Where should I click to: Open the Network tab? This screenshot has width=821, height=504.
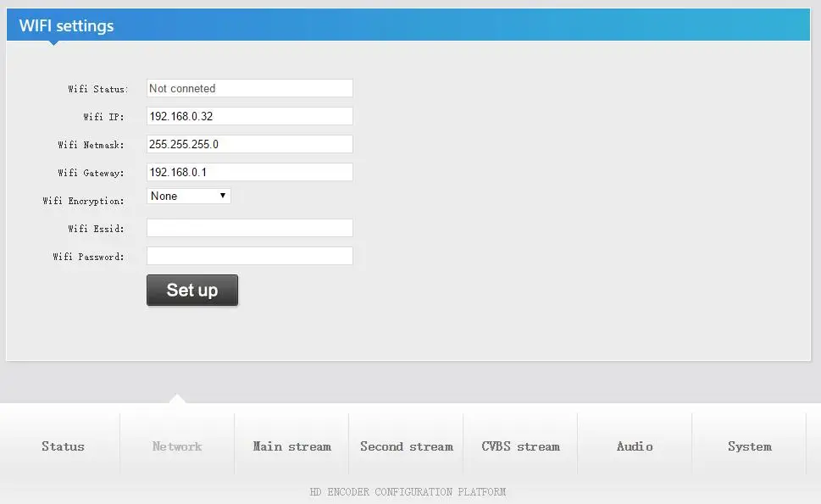pos(177,446)
